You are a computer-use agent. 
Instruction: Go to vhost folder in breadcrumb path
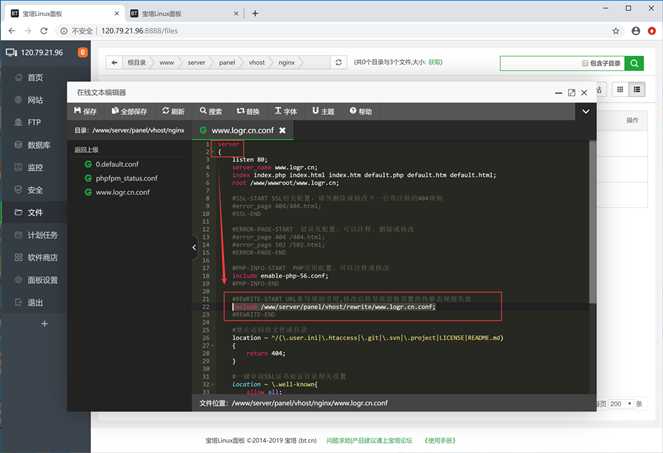pyautogui.click(x=257, y=62)
